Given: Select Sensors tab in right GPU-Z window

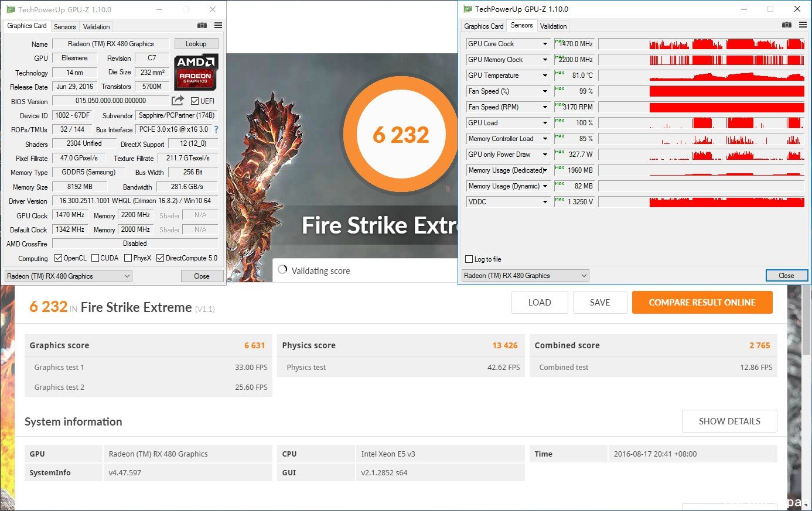Looking at the screenshot, I should pos(521,25).
